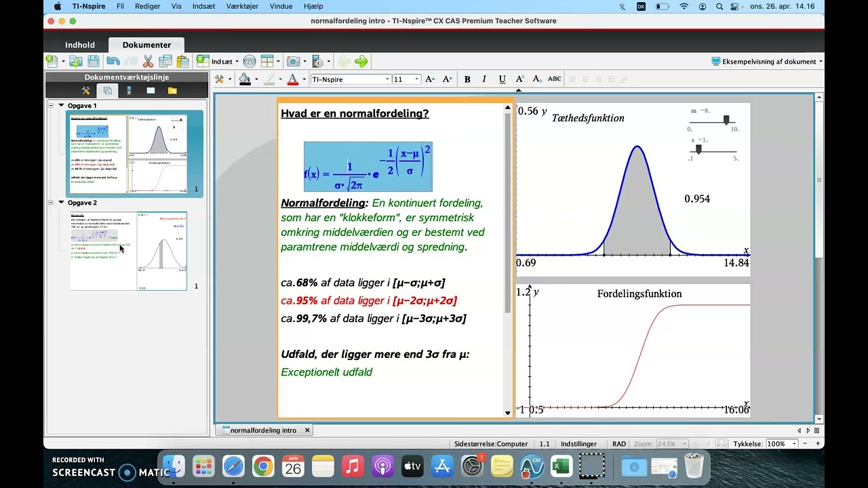Open the Vindue menu
Viewport: 868px width, 488px height.
(281, 6)
